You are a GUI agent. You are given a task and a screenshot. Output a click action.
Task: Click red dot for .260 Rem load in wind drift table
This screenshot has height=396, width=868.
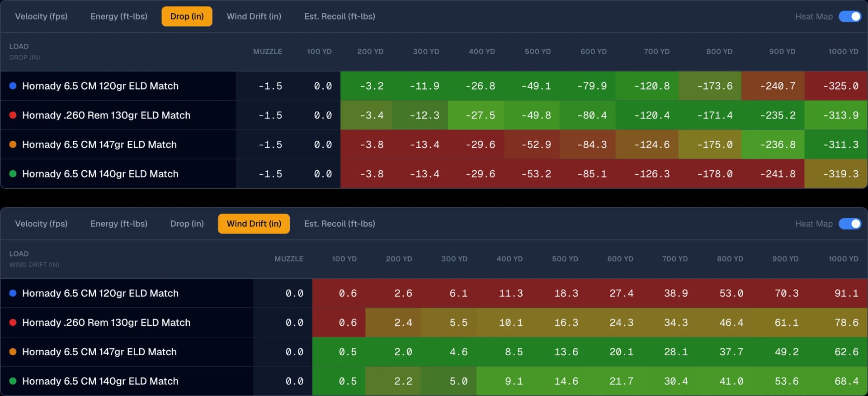(13, 322)
